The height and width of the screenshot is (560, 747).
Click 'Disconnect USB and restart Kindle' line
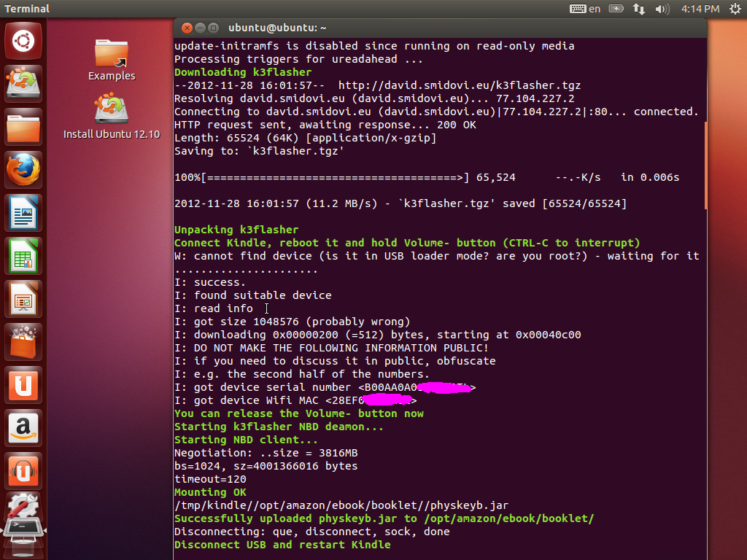pyautogui.click(x=282, y=544)
